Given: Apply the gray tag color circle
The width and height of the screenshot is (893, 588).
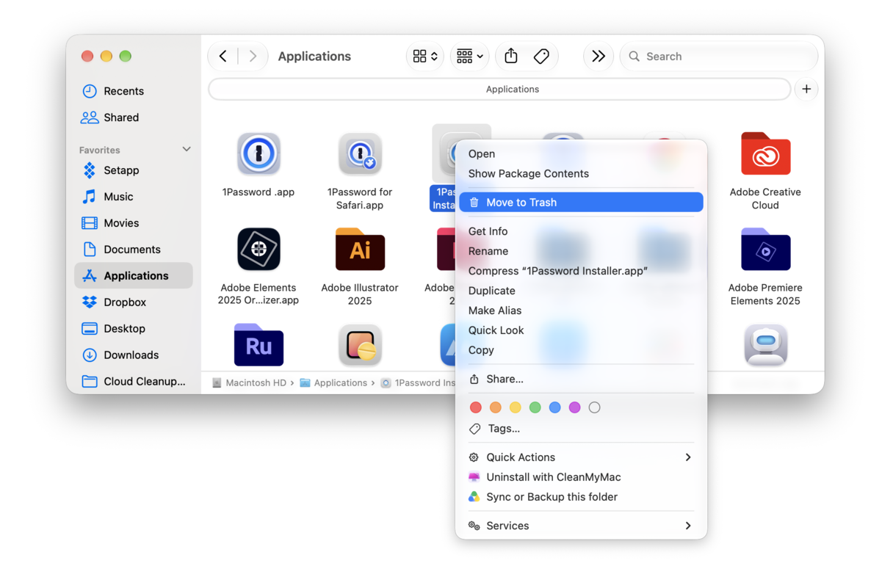Looking at the screenshot, I should [595, 407].
